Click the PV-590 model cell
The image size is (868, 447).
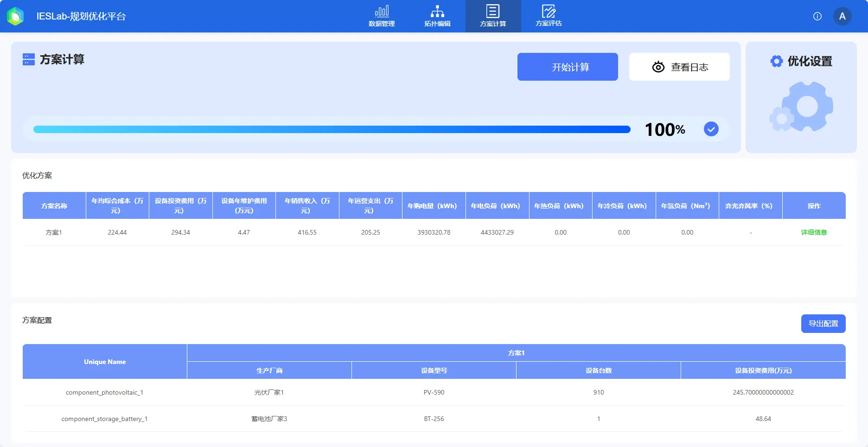tap(434, 392)
